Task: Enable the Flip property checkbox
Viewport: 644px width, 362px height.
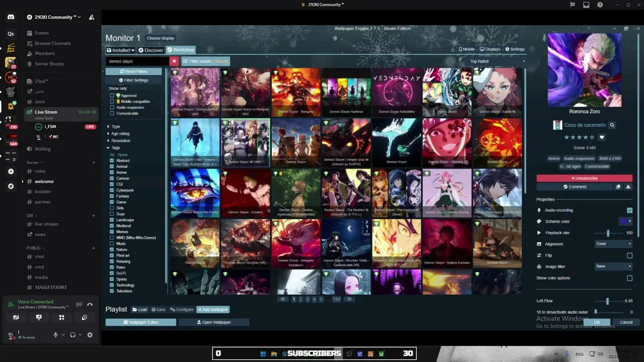Action: coord(629,255)
